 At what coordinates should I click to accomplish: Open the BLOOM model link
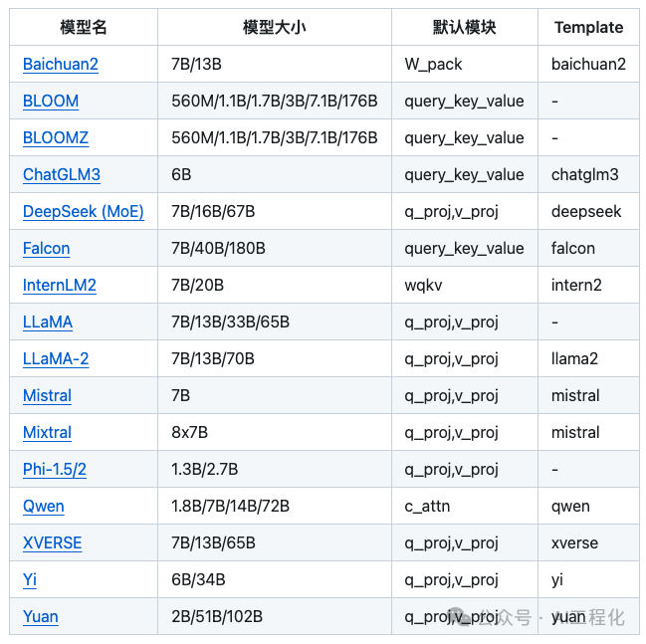[51, 101]
